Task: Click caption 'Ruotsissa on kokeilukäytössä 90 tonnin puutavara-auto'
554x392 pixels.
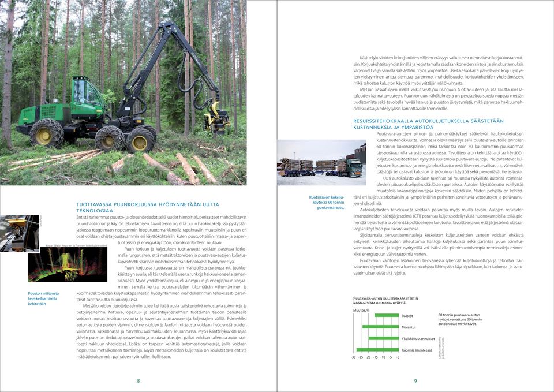Action: pos(327,203)
